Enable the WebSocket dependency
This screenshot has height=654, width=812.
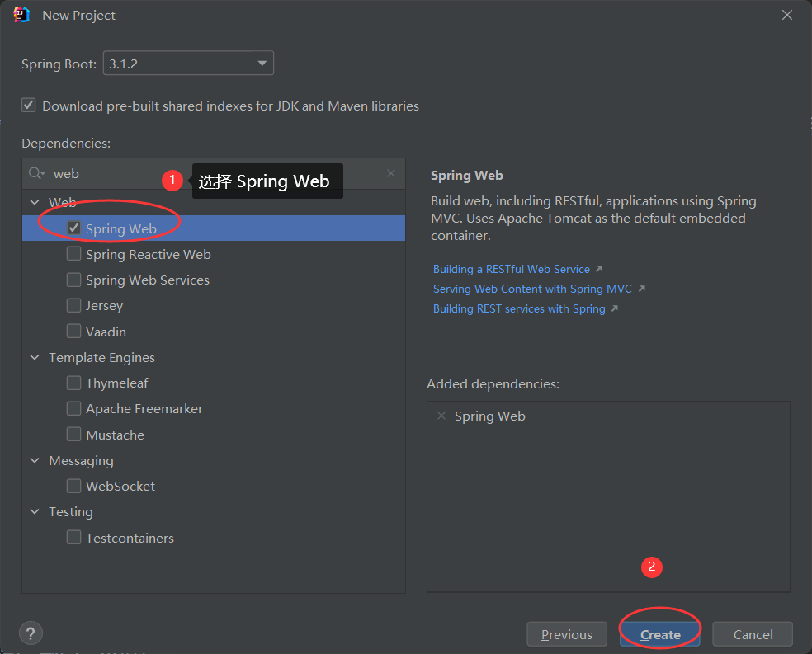[74, 486]
